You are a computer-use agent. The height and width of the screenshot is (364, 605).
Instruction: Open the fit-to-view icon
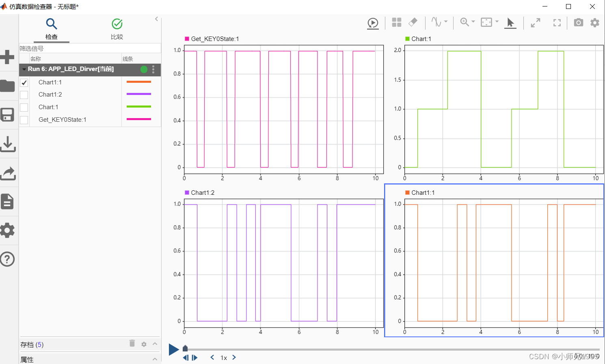click(557, 23)
